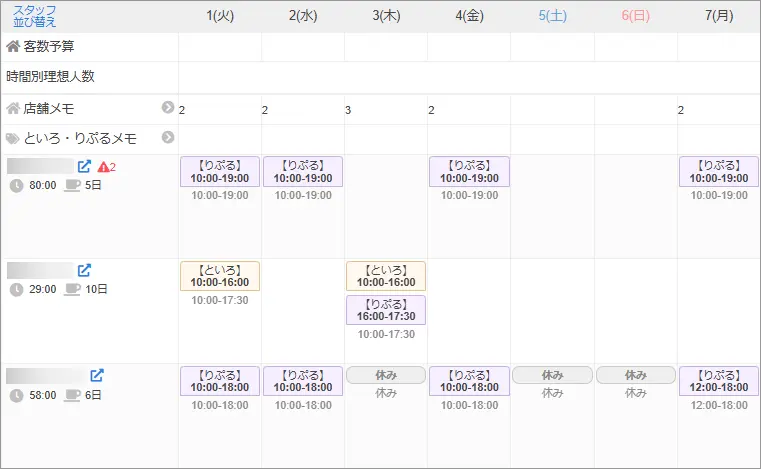Click the スタッフ並び替え sort link
The height and width of the screenshot is (469, 761).
[35, 15]
